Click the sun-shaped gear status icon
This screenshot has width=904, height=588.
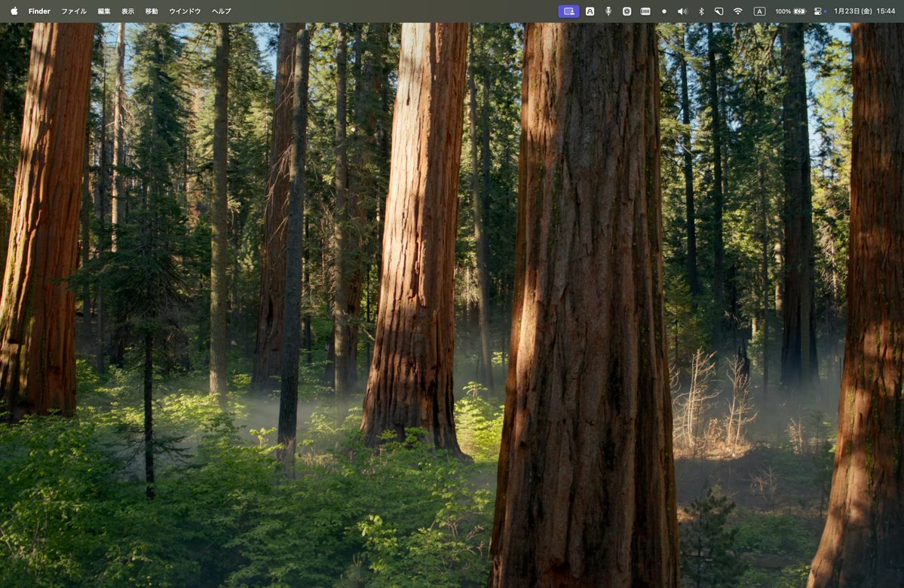coord(627,11)
